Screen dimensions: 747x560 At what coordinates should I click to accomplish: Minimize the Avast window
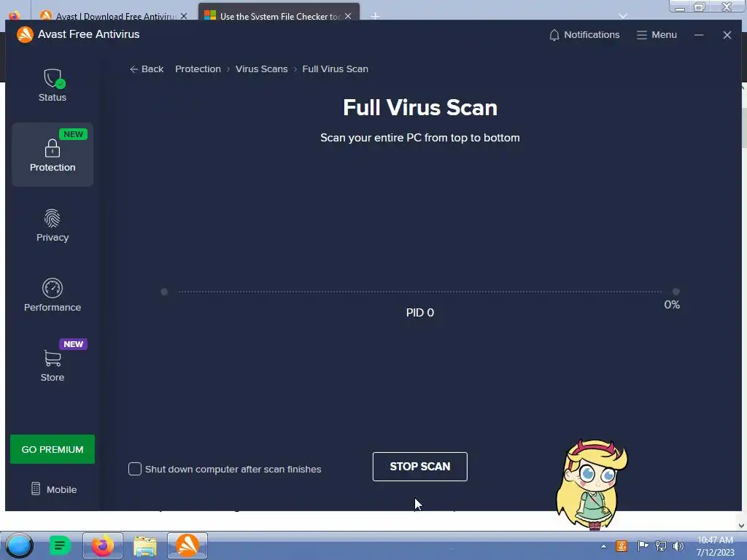tap(699, 35)
